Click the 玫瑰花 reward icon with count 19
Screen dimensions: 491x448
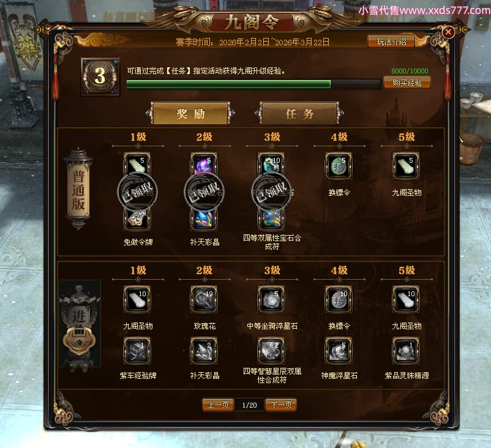[x=204, y=299]
